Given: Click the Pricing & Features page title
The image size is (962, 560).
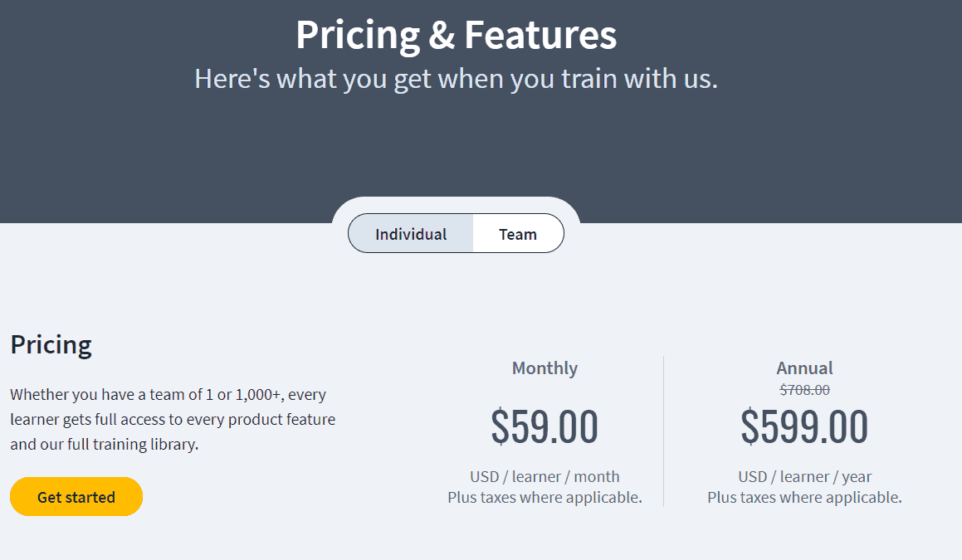Looking at the screenshot, I should (x=456, y=34).
